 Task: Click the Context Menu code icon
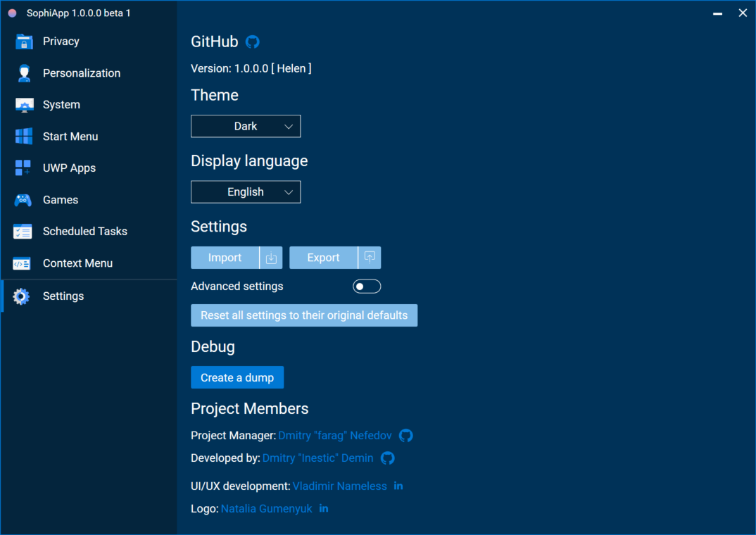pos(22,264)
